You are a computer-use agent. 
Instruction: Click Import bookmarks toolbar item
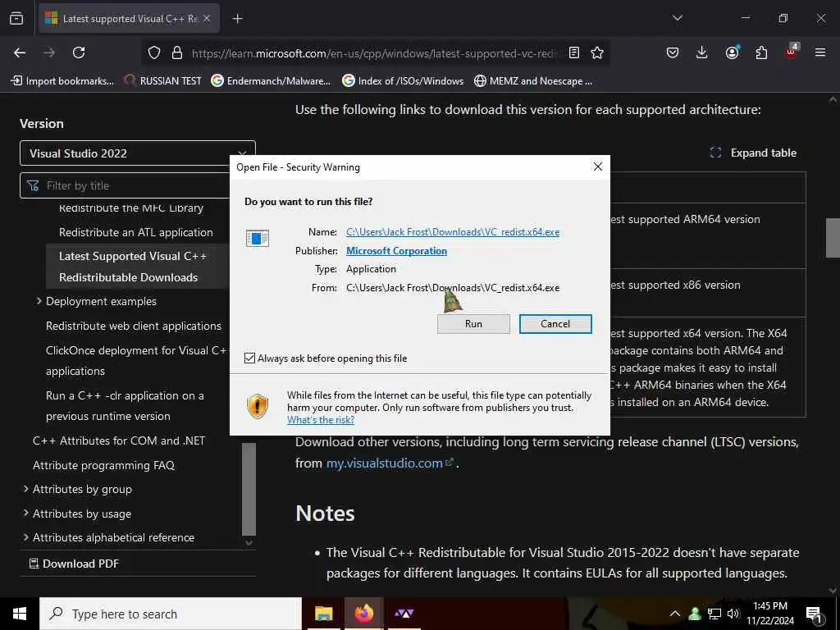62,81
